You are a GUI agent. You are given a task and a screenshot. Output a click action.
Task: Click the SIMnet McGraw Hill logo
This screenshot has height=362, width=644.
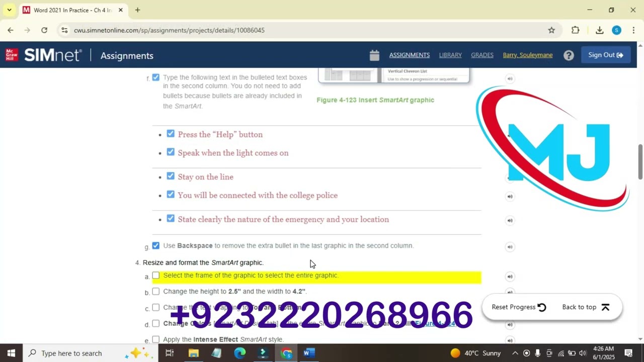(x=43, y=55)
